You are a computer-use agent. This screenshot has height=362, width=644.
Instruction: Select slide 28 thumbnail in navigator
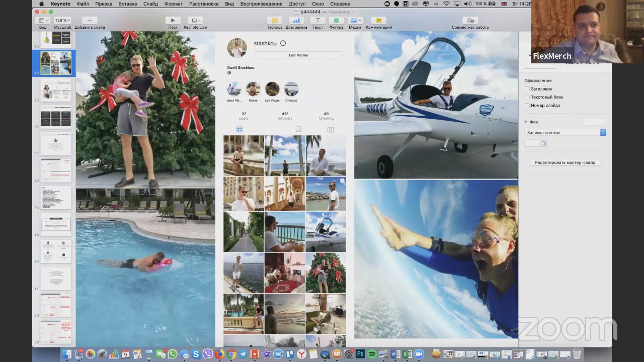(x=56, y=305)
